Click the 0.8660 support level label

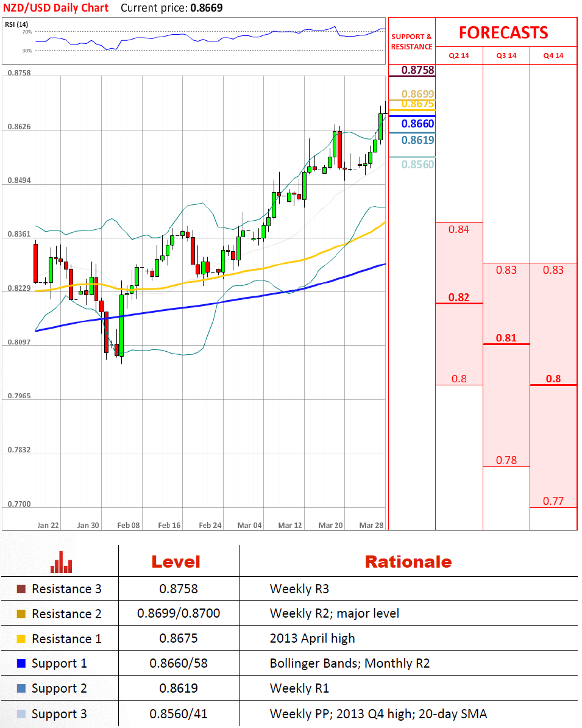(417, 124)
